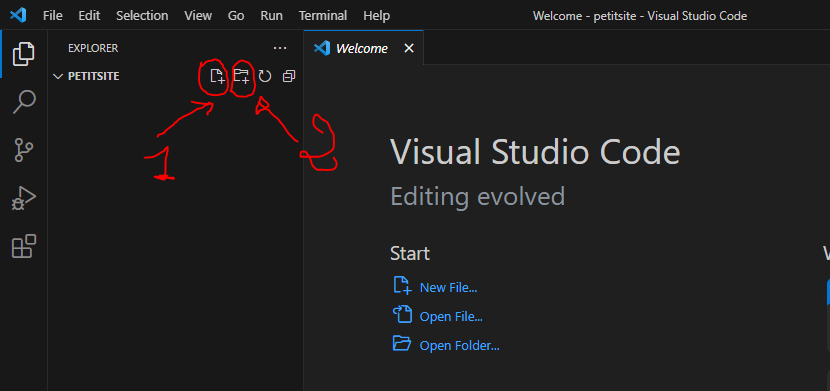Open the Selection menu
The width and height of the screenshot is (830, 391).
(142, 16)
